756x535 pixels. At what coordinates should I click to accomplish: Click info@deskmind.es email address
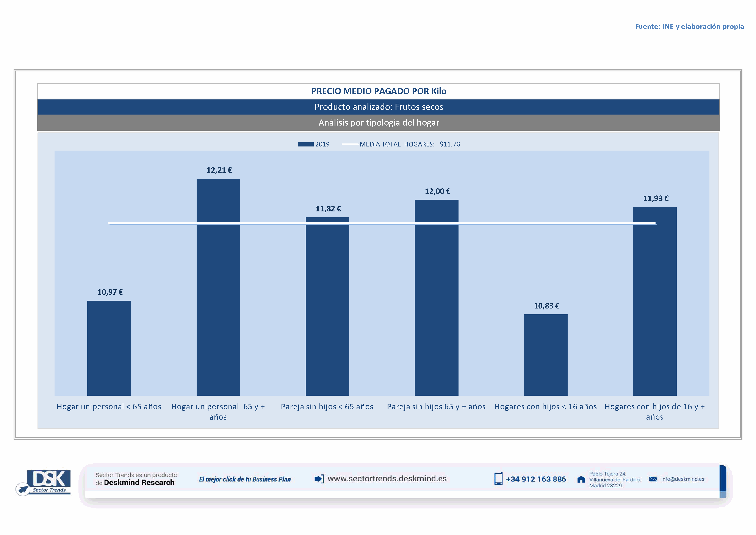[x=682, y=479]
